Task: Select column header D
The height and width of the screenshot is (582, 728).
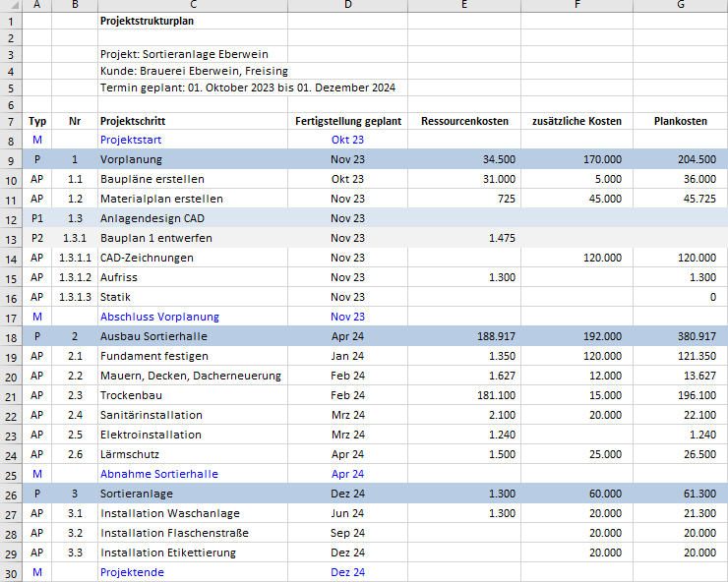Action: pos(347,6)
